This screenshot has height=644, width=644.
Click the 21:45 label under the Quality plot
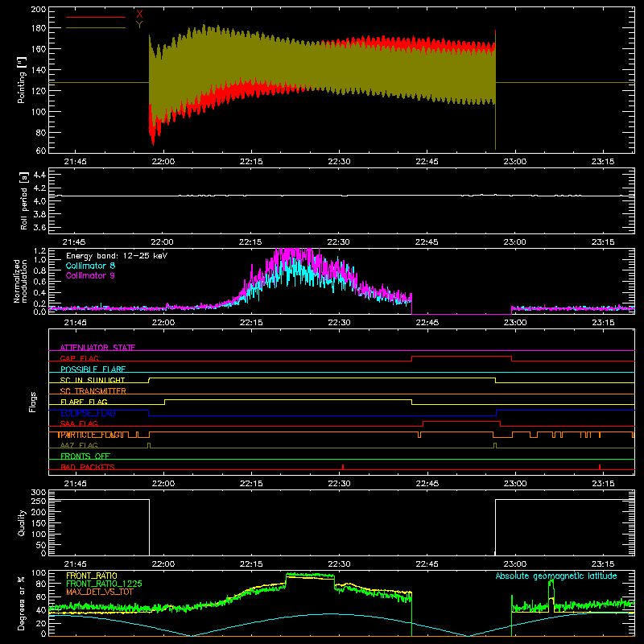coord(75,564)
